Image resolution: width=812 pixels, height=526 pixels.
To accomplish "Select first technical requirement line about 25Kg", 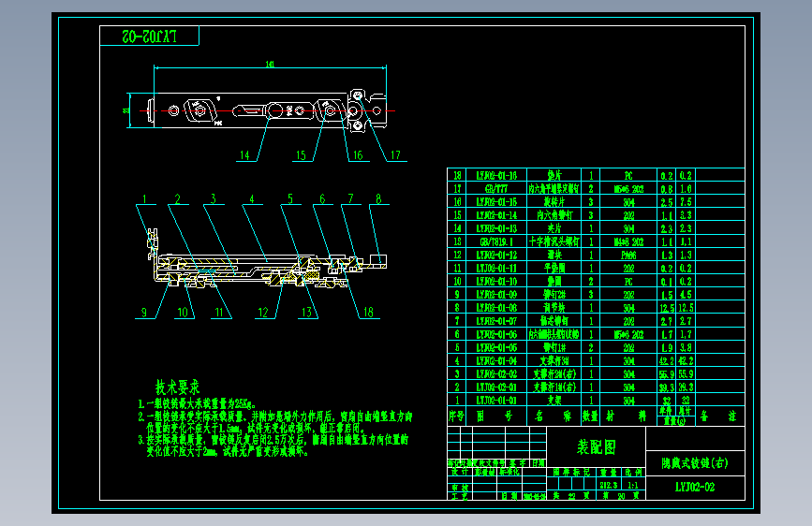I will click(197, 403).
